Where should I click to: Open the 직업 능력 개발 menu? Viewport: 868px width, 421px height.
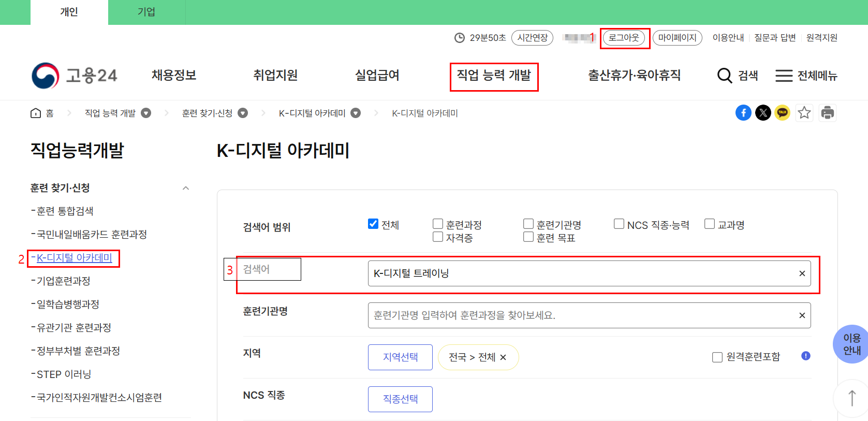click(494, 76)
